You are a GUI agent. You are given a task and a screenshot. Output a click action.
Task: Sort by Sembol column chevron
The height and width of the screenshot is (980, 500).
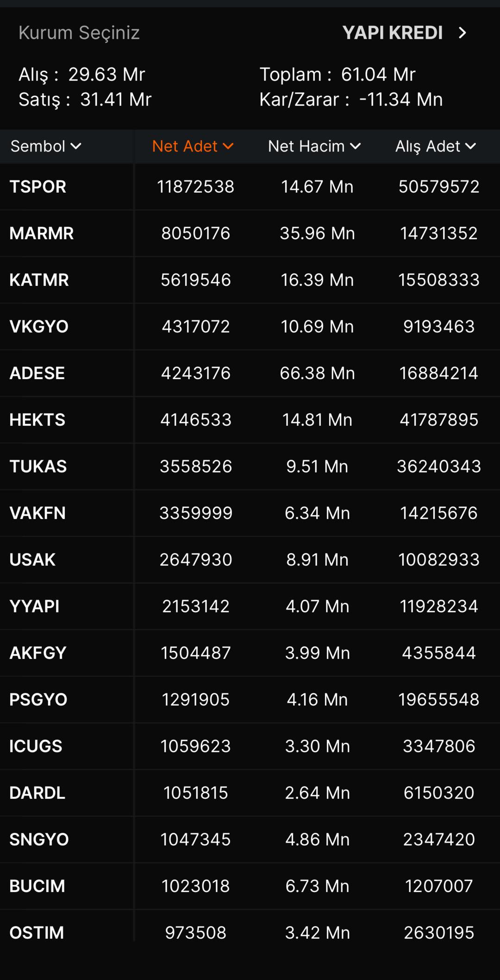[x=76, y=146]
